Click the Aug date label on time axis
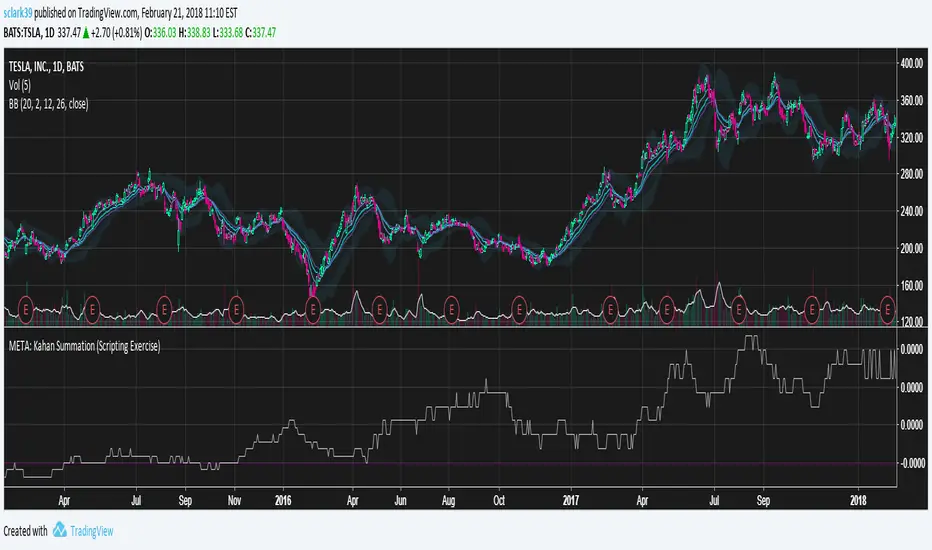 448,501
